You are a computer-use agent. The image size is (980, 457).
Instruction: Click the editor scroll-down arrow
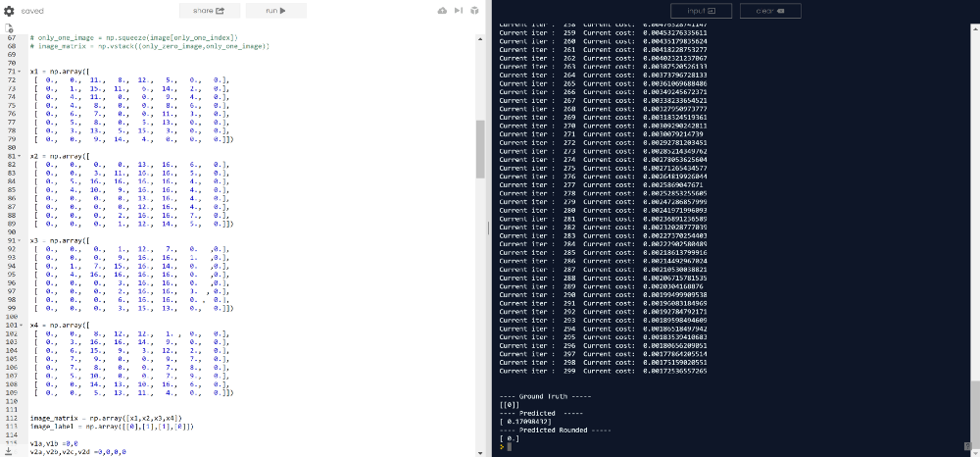pos(480,453)
